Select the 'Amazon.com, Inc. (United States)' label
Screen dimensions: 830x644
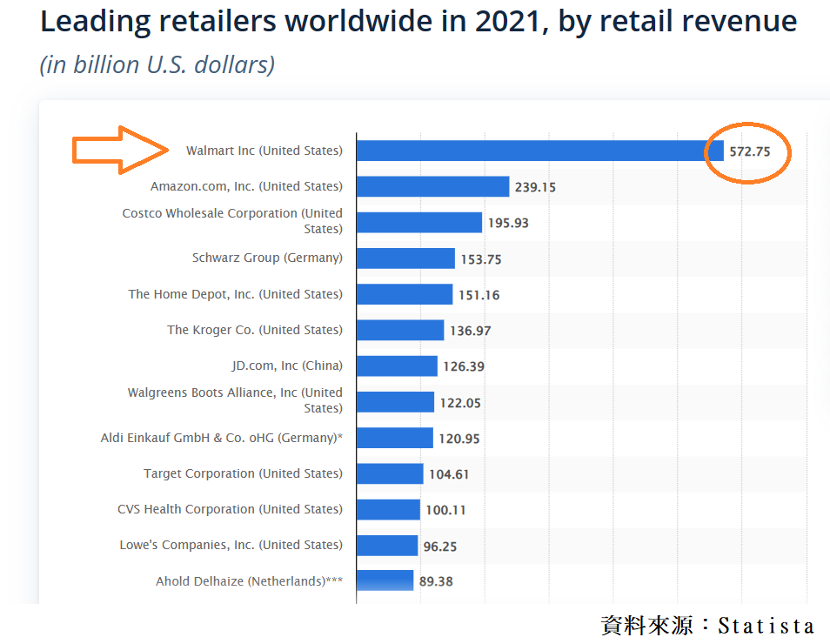tap(246, 186)
